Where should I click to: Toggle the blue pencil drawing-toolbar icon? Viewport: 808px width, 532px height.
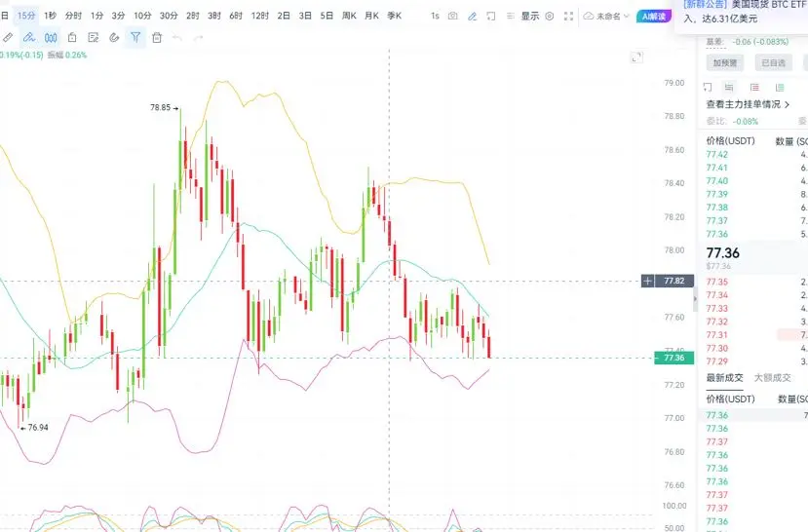[472, 16]
